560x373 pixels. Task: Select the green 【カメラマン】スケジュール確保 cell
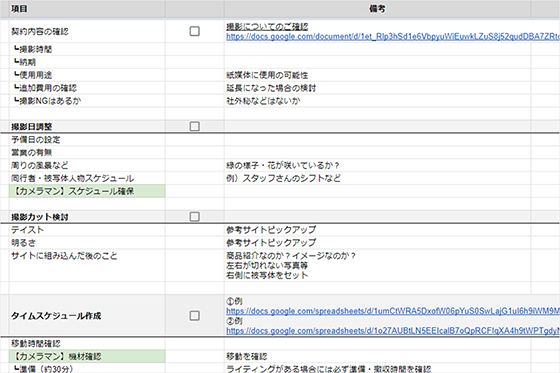(x=87, y=191)
